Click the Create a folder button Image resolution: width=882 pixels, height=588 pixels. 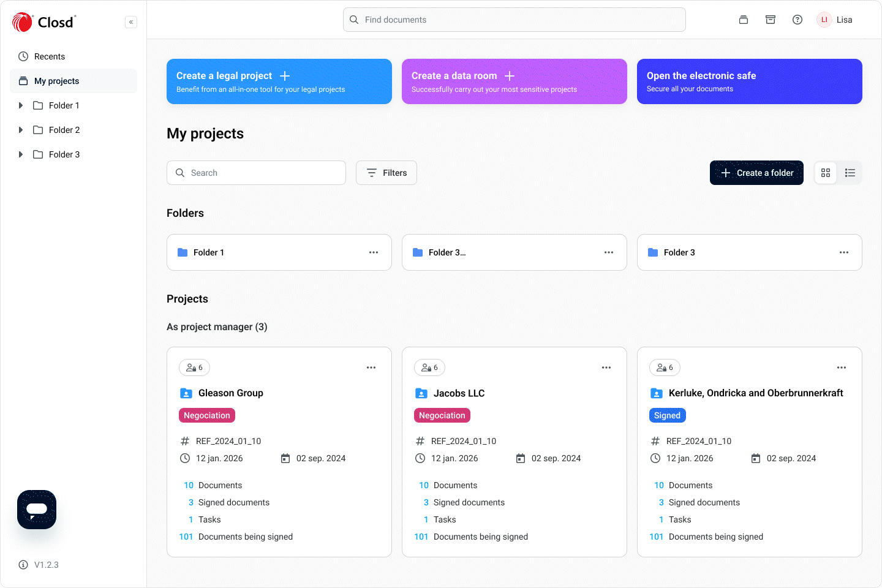pos(756,173)
